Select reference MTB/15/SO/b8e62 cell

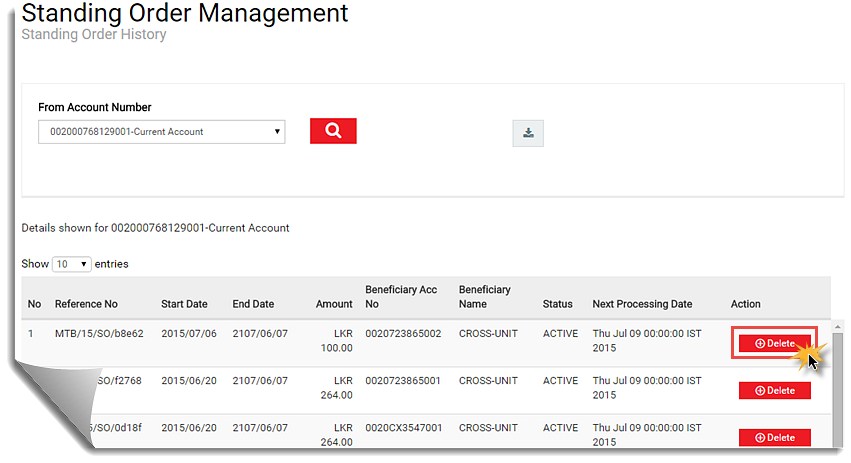[99, 333]
